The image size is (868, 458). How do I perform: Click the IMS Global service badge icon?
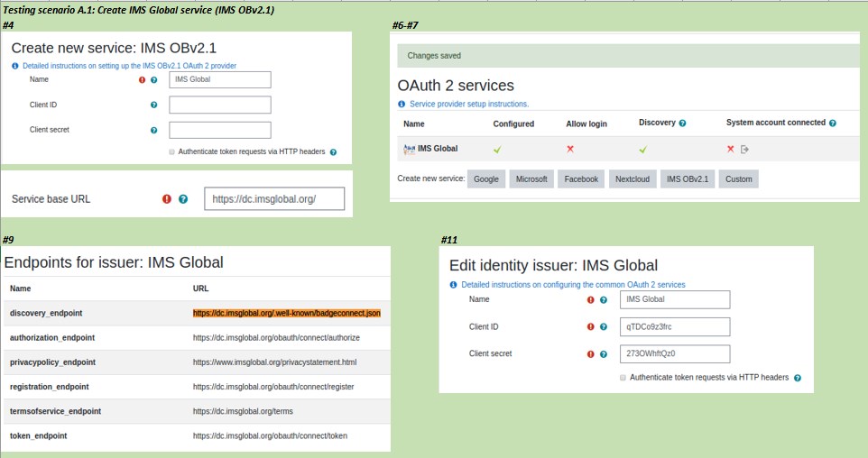[x=409, y=150]
